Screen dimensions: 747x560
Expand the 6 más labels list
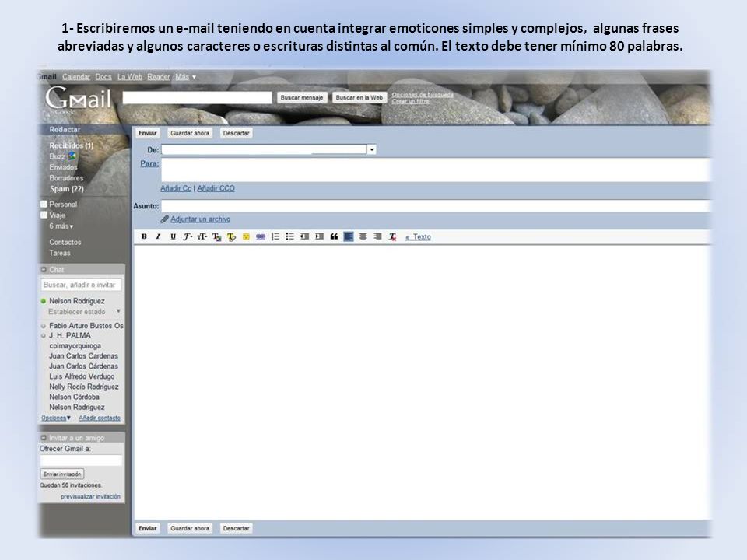pyautogui.click(x=61, y=226)
